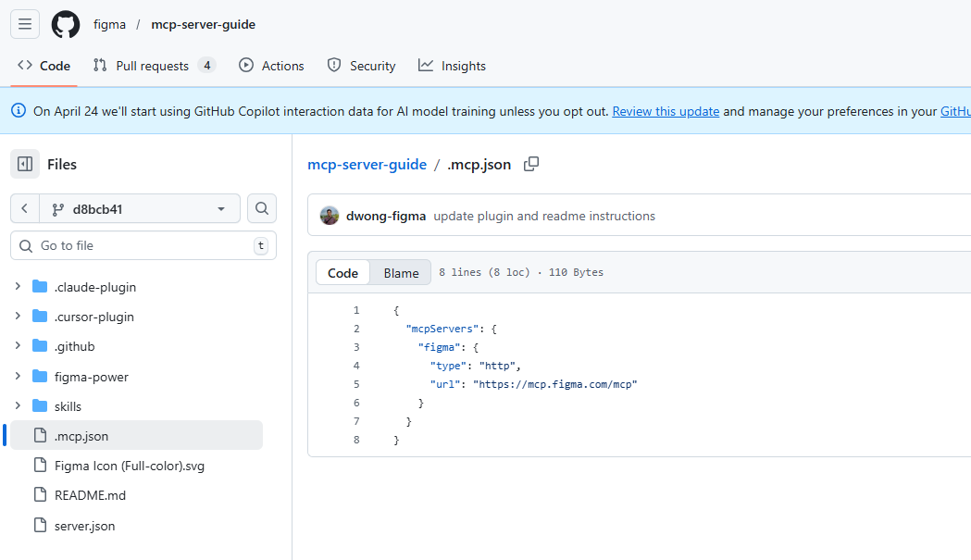The image size is (971, 560).
Task: Open the dwong-figma author link
Action: 386,217
